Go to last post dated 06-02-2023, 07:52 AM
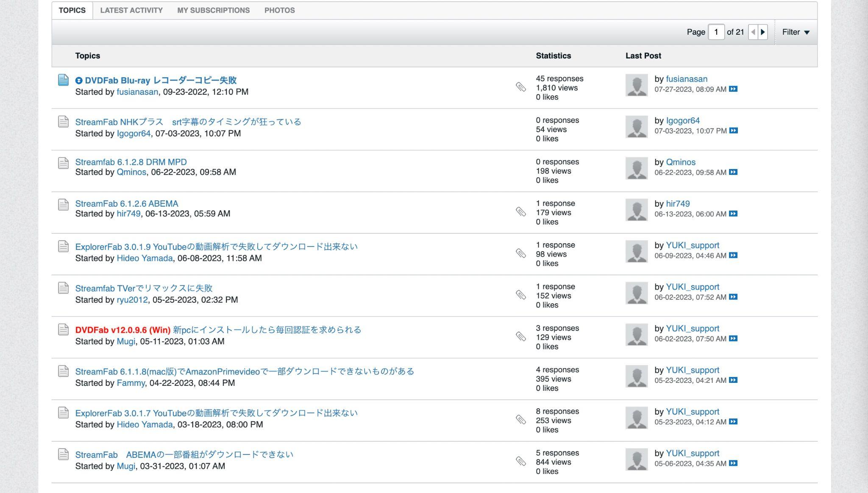 coord(733,296)
